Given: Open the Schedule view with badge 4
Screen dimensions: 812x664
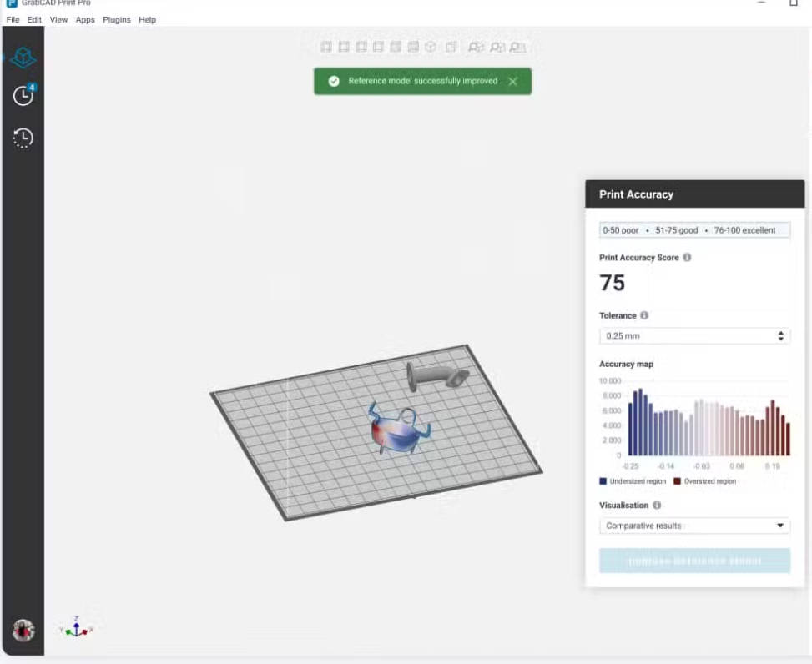Looking at the screenshot, I should (23, 96).
